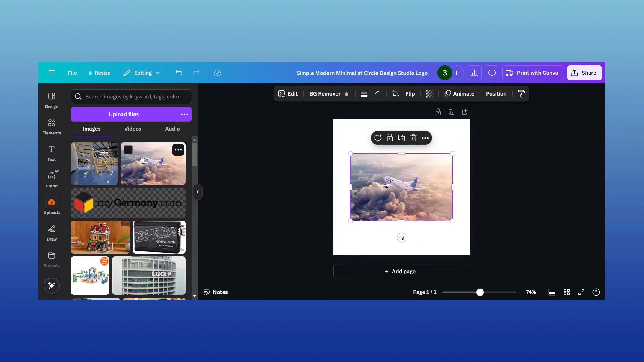The image size is (644, 362).
Task: Toggle full-screen presentation view
Action: 581,292
